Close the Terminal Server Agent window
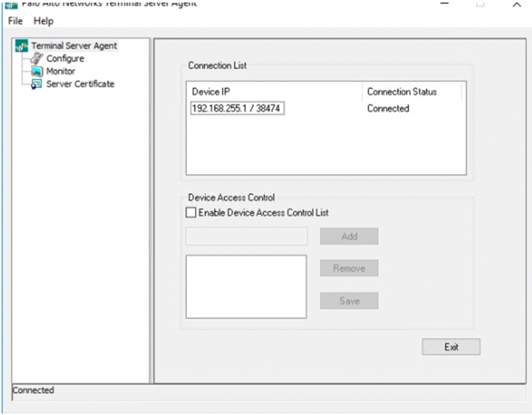532x415 pixels. (x=516, y=4)
